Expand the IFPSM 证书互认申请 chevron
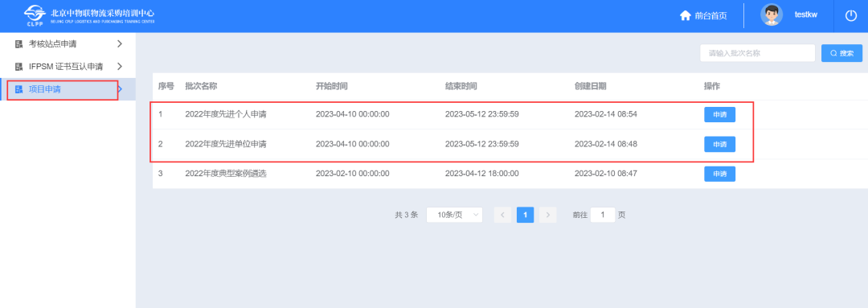Image resolution: width=868 pixels, height=308 pixels. [x=120, y=67]
